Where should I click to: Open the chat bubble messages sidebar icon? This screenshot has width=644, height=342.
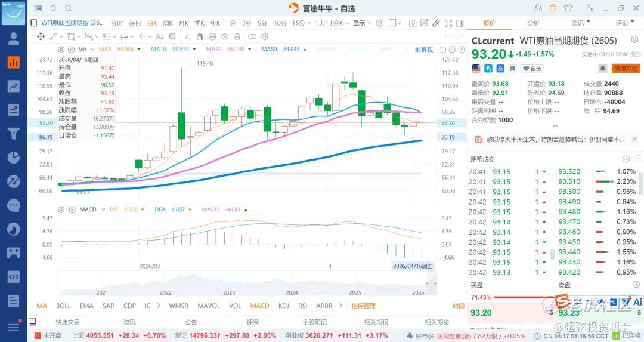14,205
